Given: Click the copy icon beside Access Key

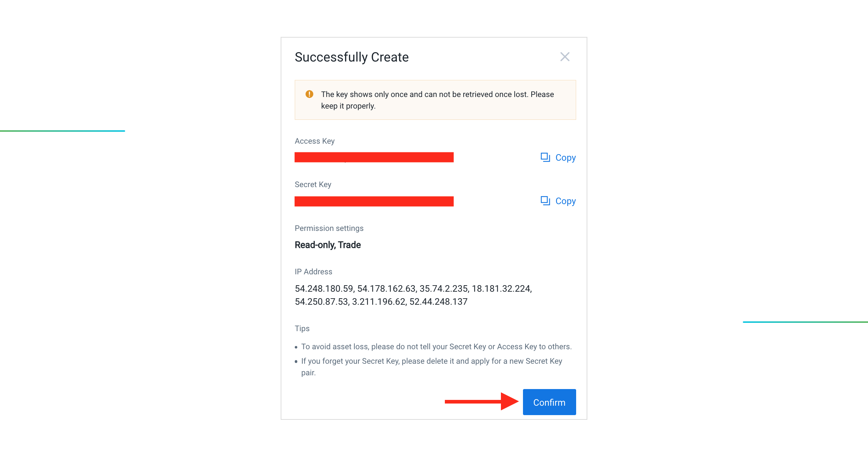Looking at the screenshot, I should click(x=545, y=157).
